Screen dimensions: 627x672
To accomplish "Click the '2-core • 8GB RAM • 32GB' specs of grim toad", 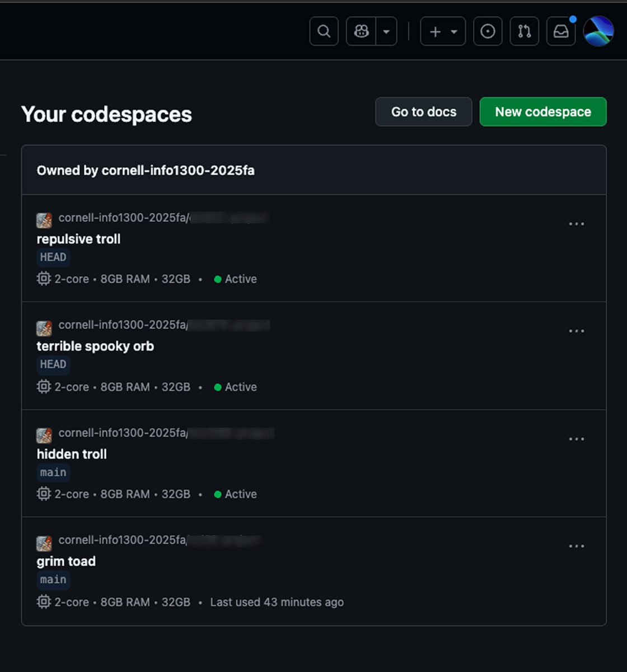I will 122,602.
